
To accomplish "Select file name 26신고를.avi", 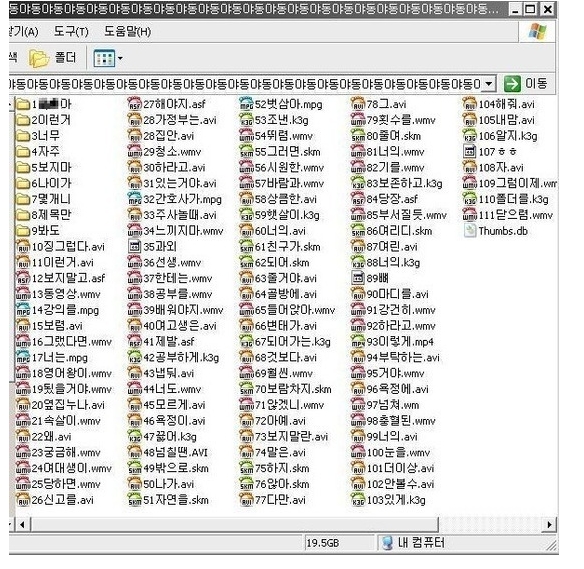I will 63,500.
